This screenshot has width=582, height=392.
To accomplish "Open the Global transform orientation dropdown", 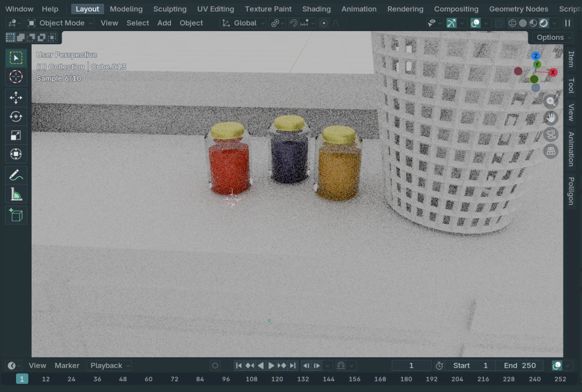I will 242,23.
